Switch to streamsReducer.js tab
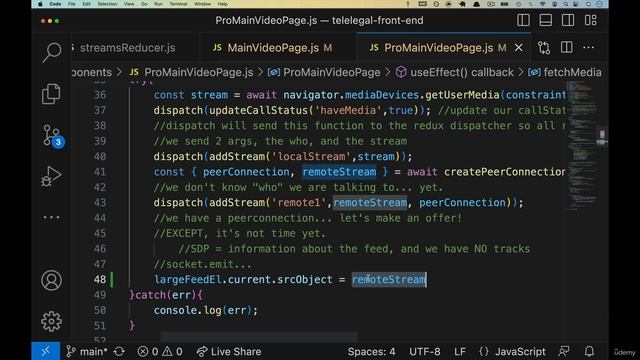 tap(127, 48)
